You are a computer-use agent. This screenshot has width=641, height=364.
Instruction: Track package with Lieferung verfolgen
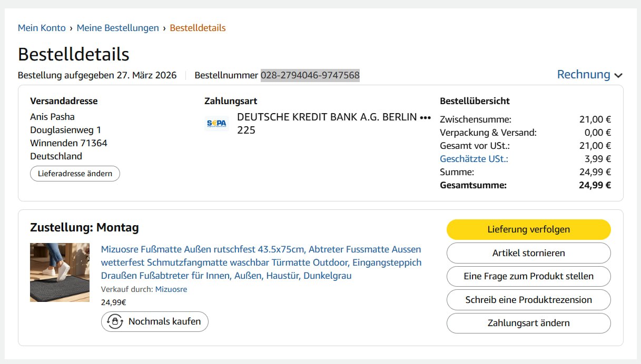click(528, 229)
